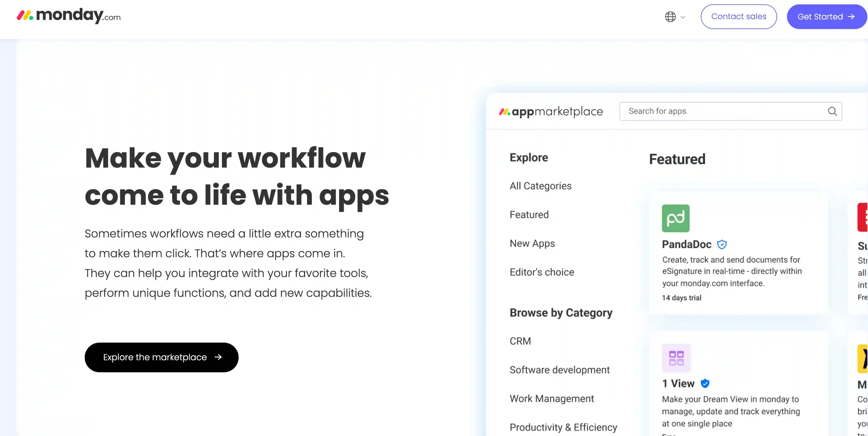Image resolution: width=868 pixels, height=436 pixels.
Task: Focus the Search for apps field
Action: (730, 111)
